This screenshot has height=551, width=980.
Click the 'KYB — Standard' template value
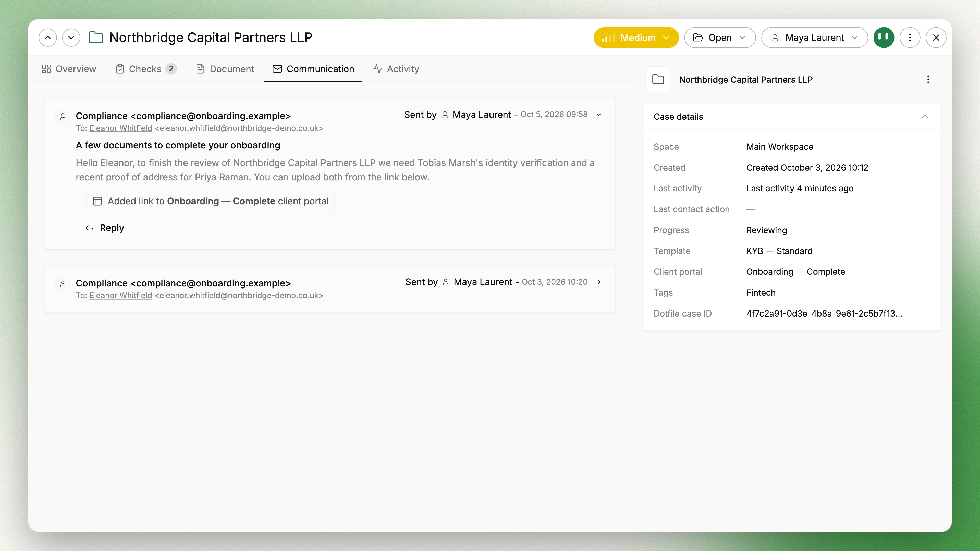(x=779, y=251)
